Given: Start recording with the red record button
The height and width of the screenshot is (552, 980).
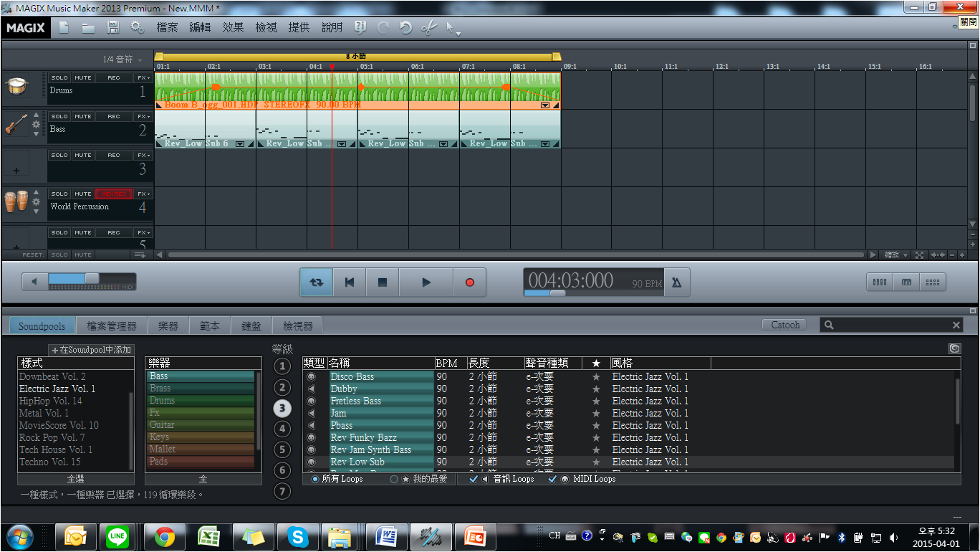Looking at the screenshot, I should (x=470, y=282).
